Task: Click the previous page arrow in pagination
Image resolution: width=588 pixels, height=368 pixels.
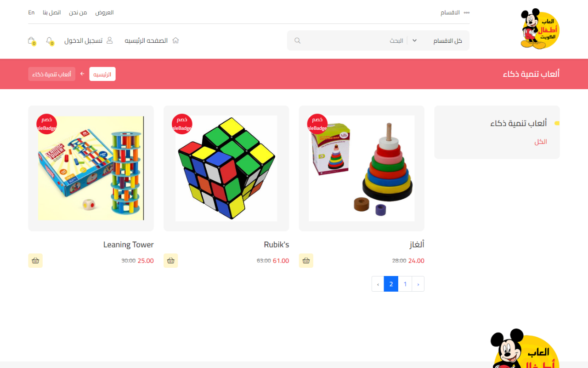Action: click(x=418, y=284)
